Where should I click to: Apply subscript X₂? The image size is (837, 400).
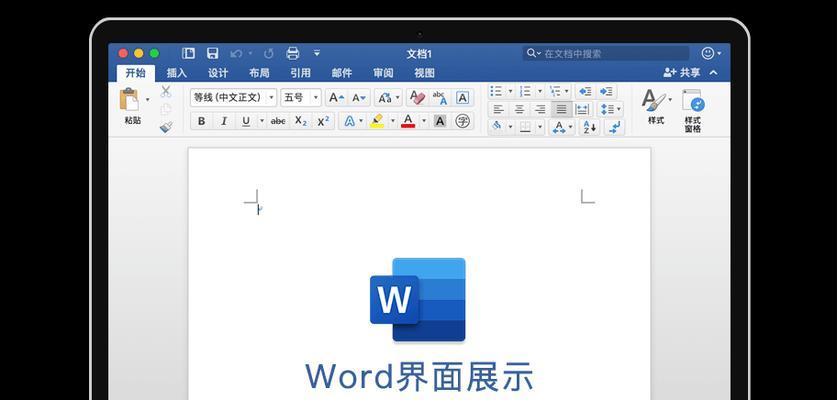(301, 121)
